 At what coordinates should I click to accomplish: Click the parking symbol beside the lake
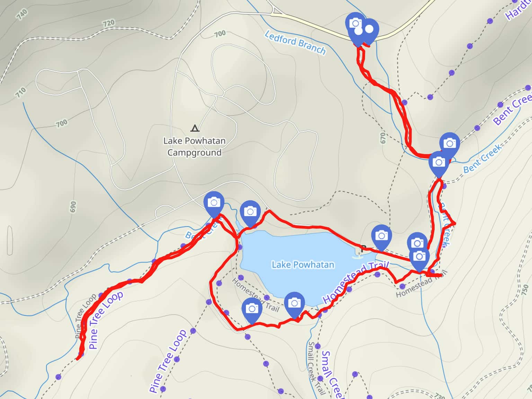pos(363,248)
